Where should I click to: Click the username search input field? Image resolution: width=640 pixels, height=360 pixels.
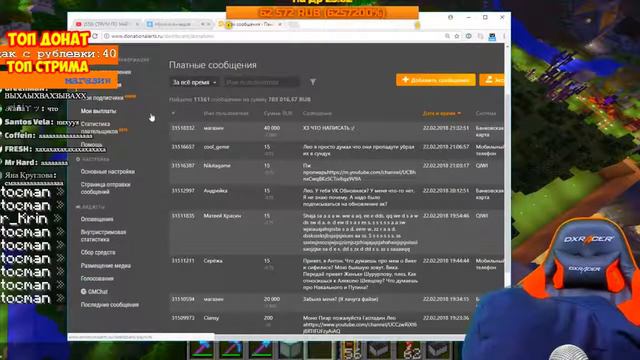[x=261, y=82]
